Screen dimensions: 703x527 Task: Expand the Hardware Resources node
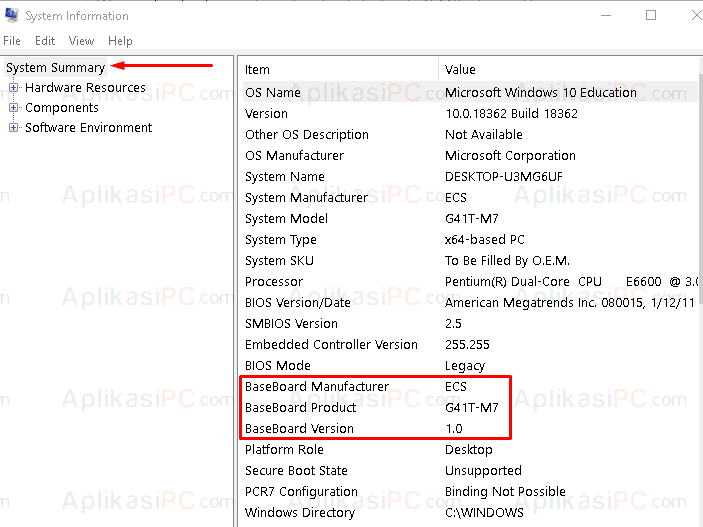[13, 87]
